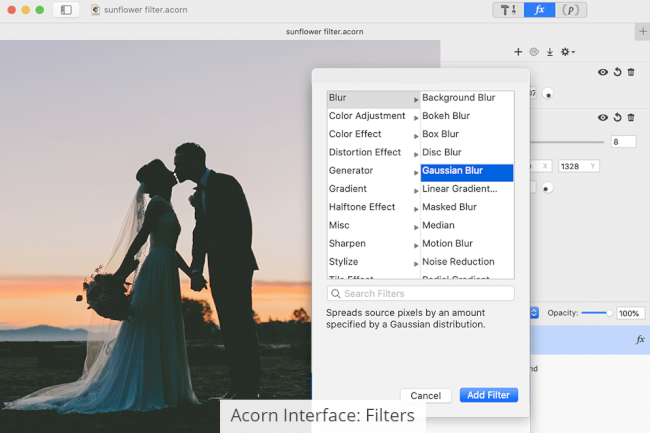Click the opacity 100% field
The height and width of the screenshot is (433, 650).
(x=630, y=314)
